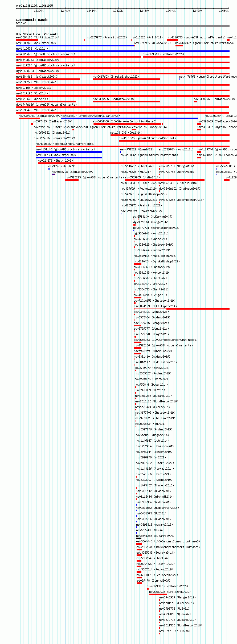Open the esv3894126 (Suktitipat2014) variant label
Image resolution: width=237 pixels, height=644 pixels.
[x=37, y=37]
